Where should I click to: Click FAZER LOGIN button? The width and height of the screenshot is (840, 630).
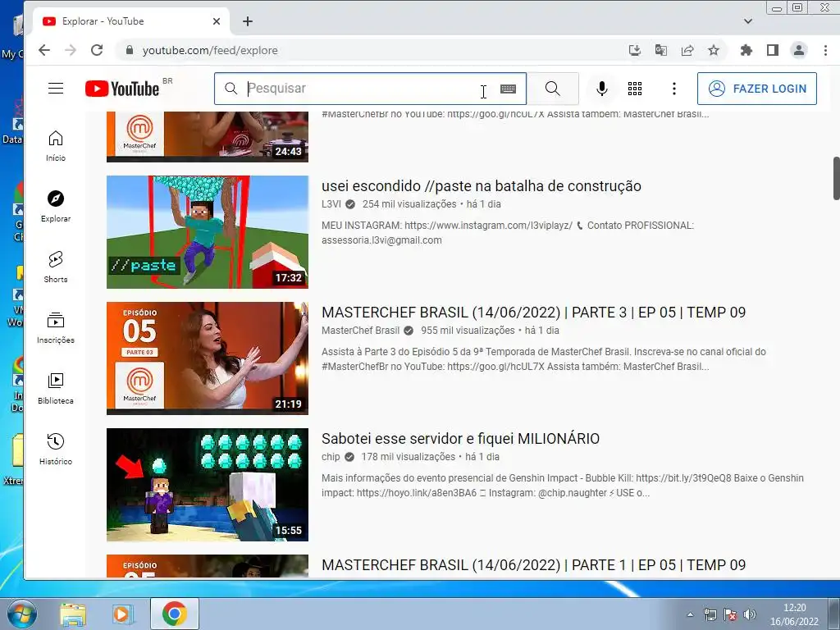[757, 89]
